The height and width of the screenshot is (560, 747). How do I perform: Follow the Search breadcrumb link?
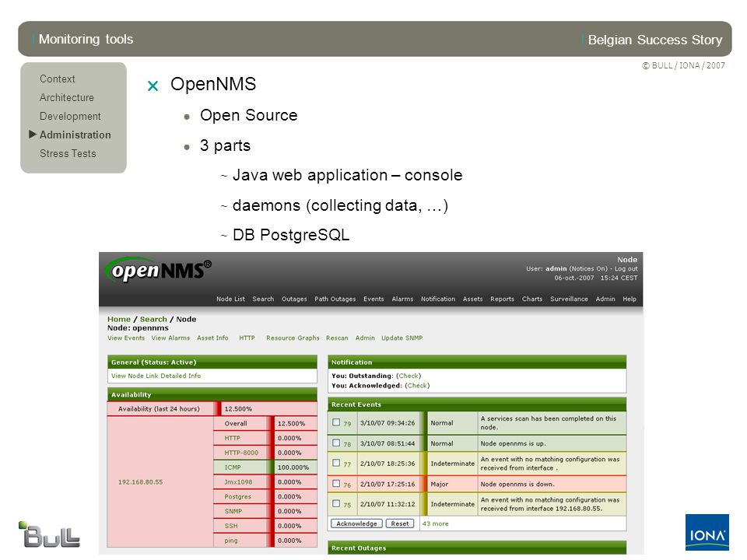(x=153, y=319)
